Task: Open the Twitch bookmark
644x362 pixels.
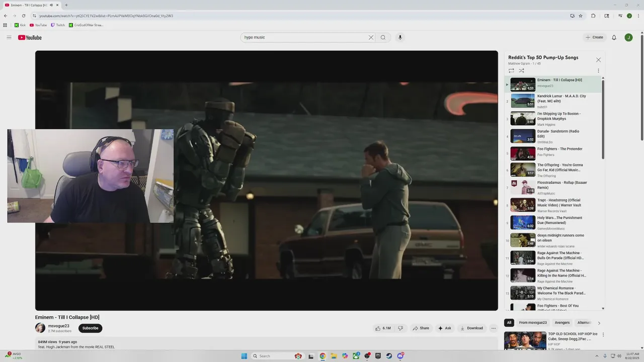Action: pyautogui.click(x=58, y=25)
